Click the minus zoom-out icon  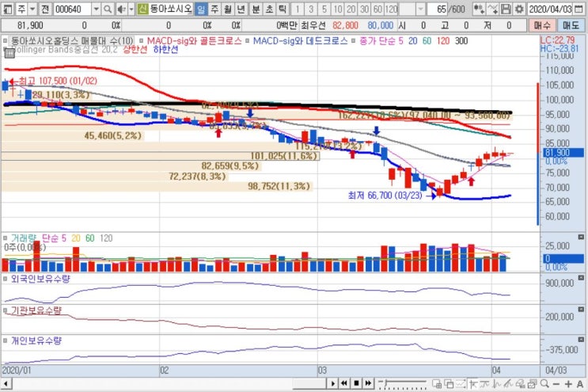(556, 384)
